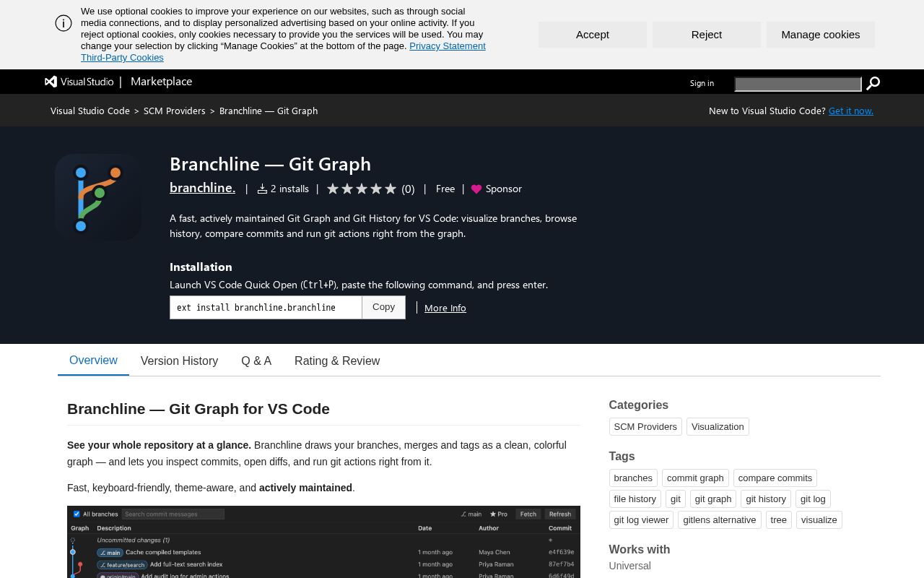
Task: Click the installs download icon
Action: tap(262, 189)
